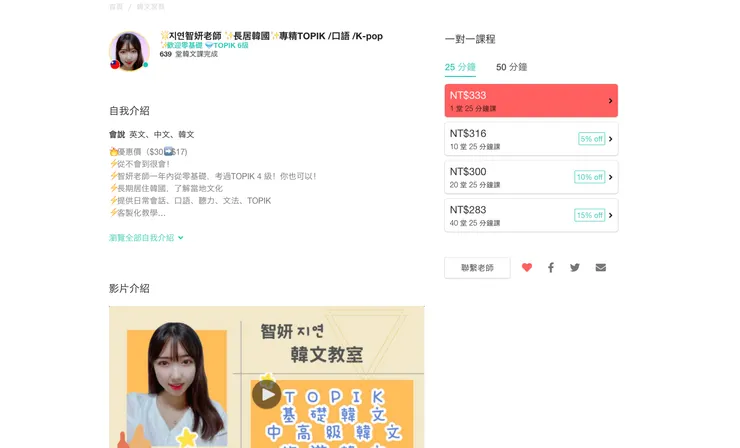Choose the NT$316 ten-lesson package
This screenshot has width=740, height=448.
[531, 139]
